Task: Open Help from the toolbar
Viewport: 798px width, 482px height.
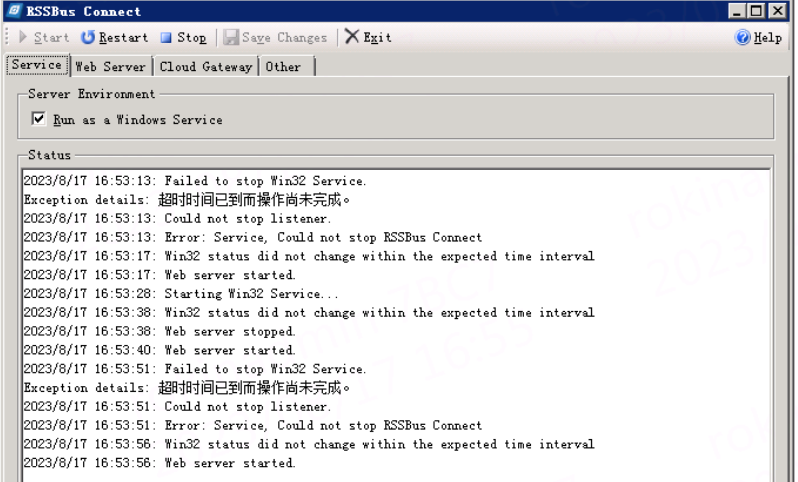Action: (x=758, y=38)
